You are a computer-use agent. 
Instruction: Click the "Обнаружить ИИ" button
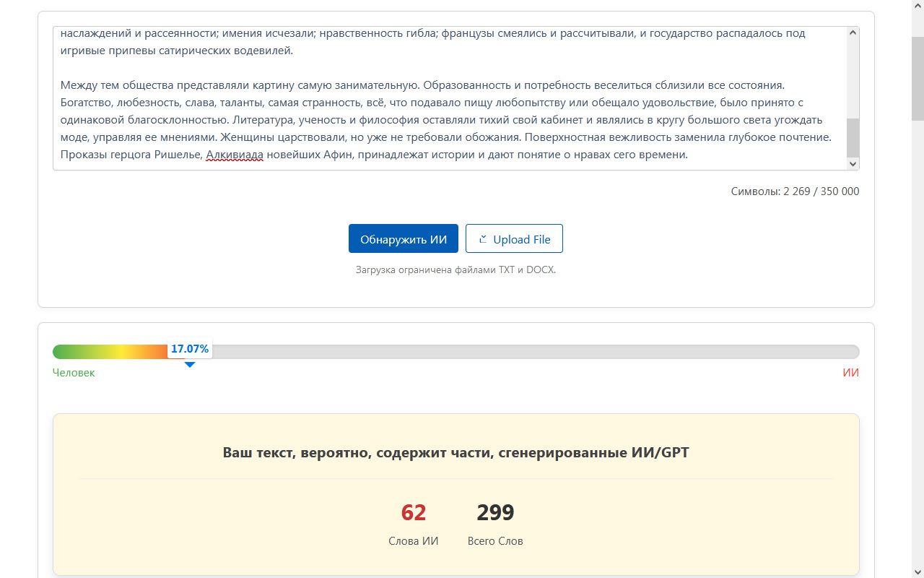(x=403, y=239)
